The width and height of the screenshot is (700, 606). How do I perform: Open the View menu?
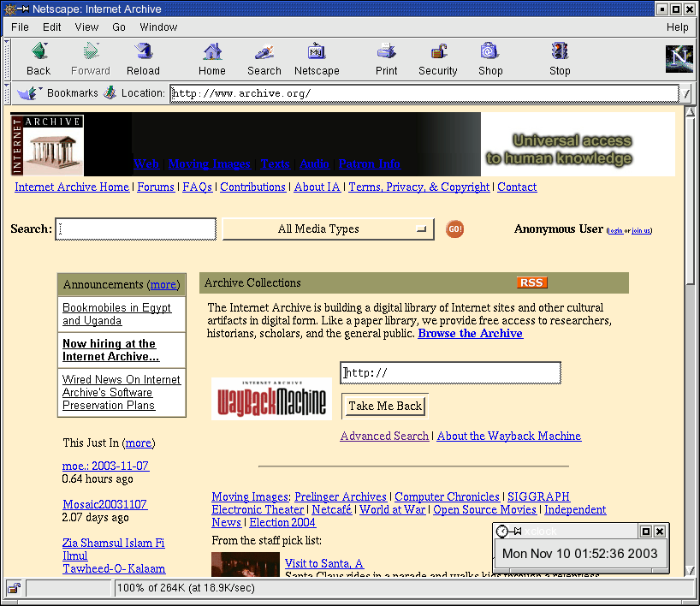point(86,27)
